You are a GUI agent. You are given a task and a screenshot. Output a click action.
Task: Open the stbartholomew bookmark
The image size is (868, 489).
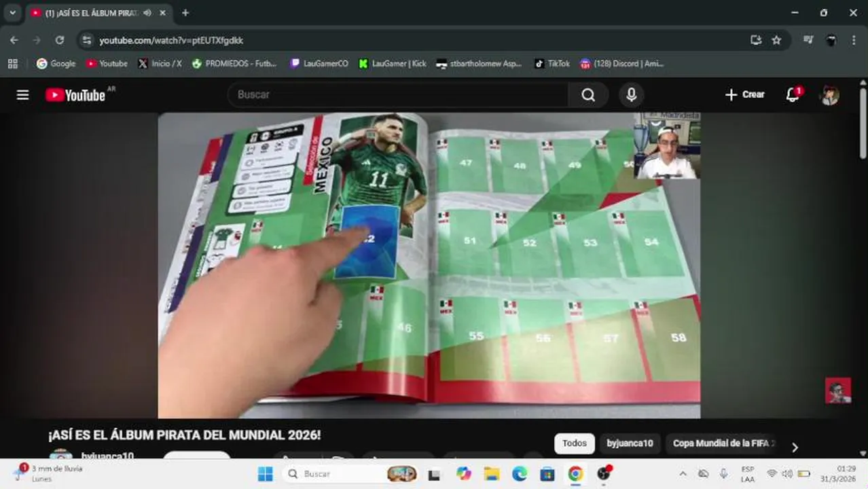tap(479, 63)
